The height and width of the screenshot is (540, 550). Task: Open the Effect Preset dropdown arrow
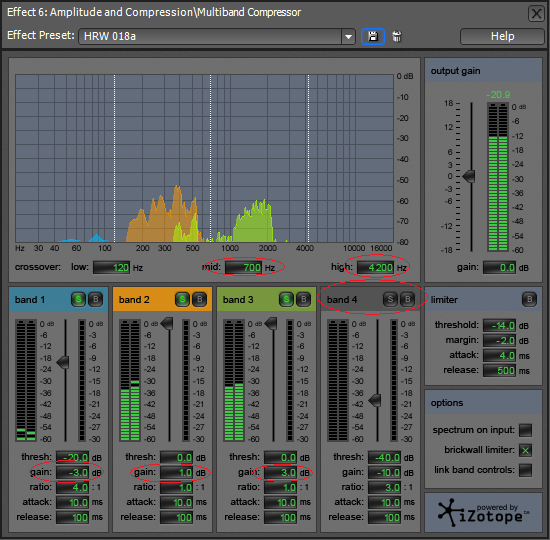(348, 36)
